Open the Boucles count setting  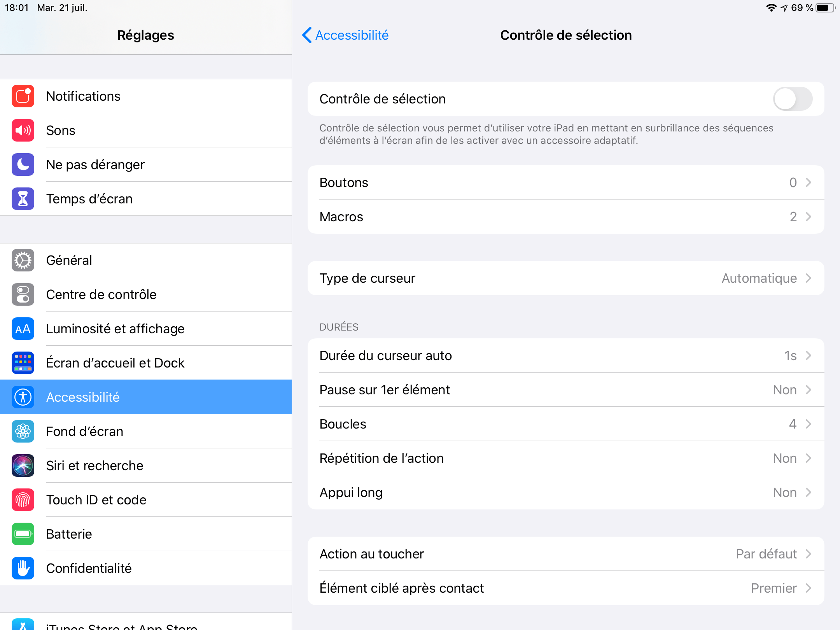pyautogui.click(x=566, y=424)
